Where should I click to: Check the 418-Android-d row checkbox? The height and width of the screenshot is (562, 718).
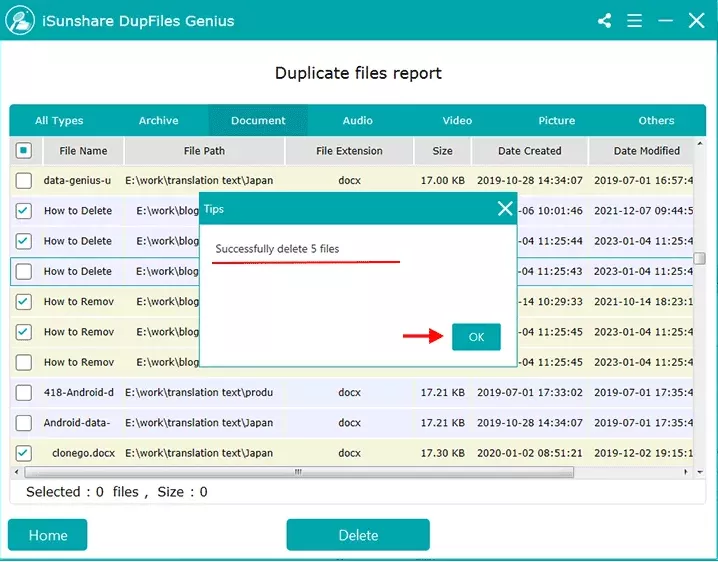coord(23,393)
